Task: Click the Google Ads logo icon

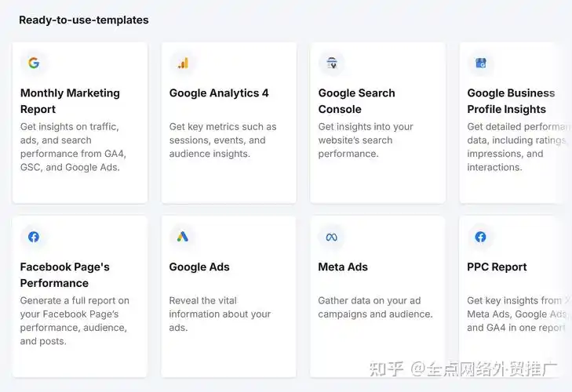Action: pos(183,237)
